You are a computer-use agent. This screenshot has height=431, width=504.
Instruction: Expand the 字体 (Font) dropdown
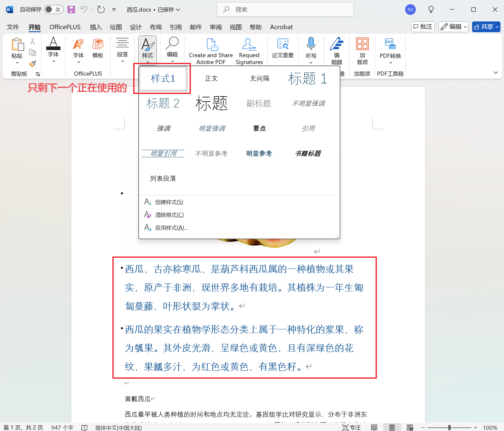point(53,61)
